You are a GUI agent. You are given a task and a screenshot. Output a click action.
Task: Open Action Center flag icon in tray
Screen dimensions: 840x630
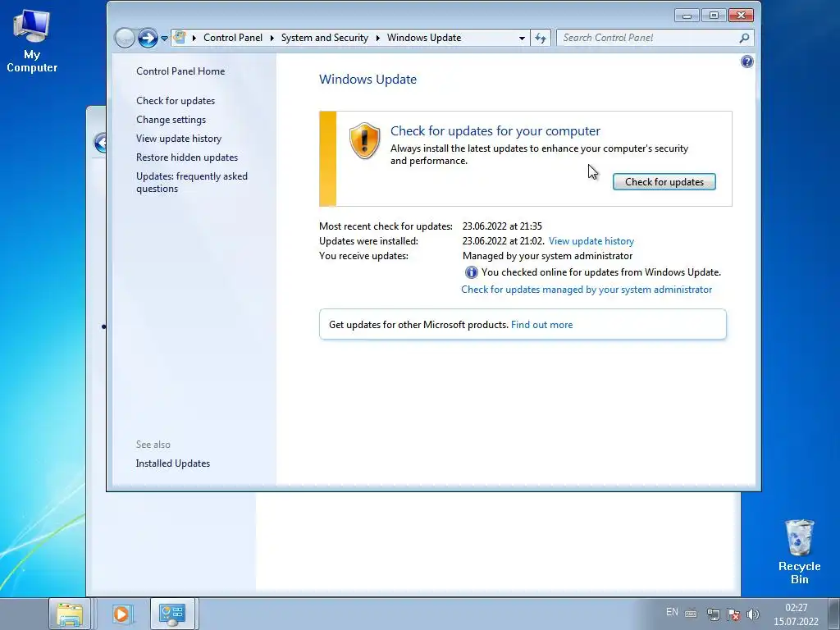(x=733, y=614)
